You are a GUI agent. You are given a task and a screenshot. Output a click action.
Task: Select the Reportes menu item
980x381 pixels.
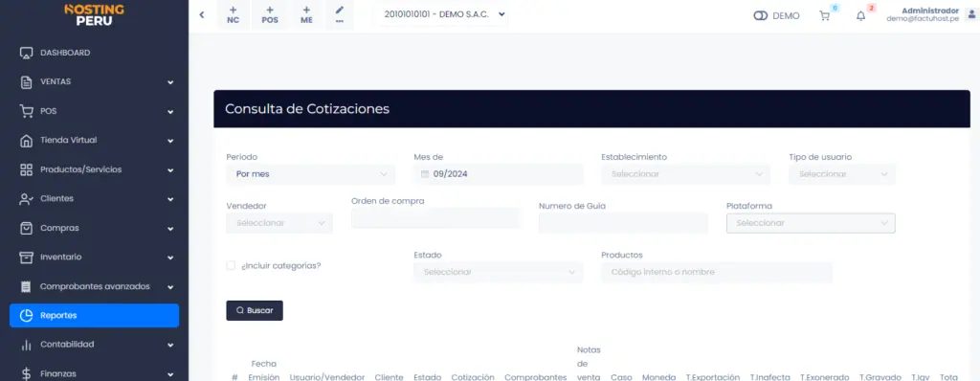95,315
